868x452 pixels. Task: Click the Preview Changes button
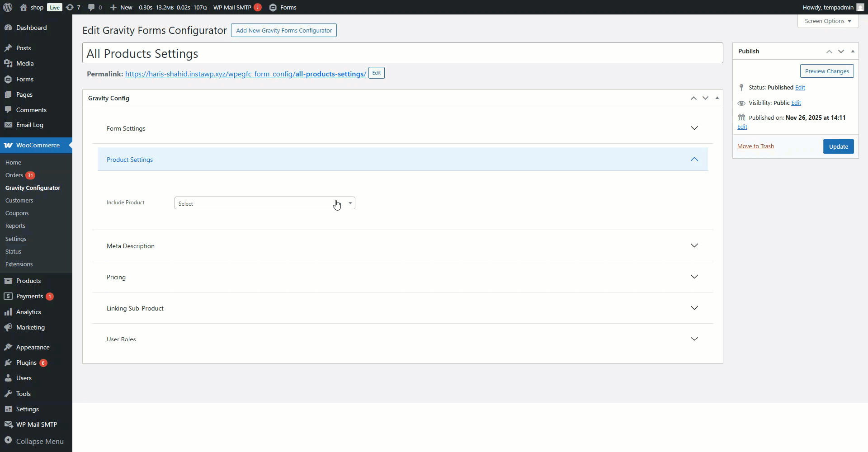827,71
